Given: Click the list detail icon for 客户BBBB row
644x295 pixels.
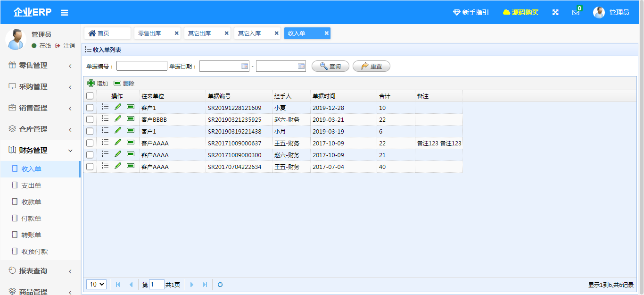Looking at the screenshot, I should 105,119.
